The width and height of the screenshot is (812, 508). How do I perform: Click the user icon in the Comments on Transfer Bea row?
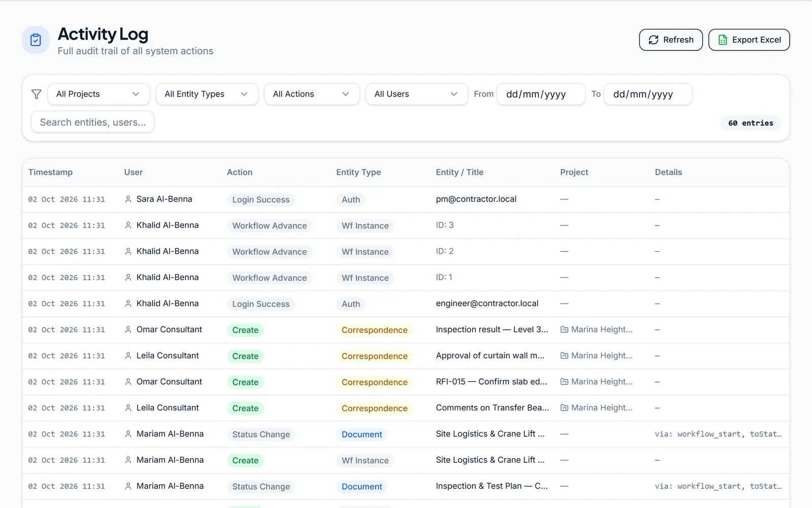click(x=128, y=408)
